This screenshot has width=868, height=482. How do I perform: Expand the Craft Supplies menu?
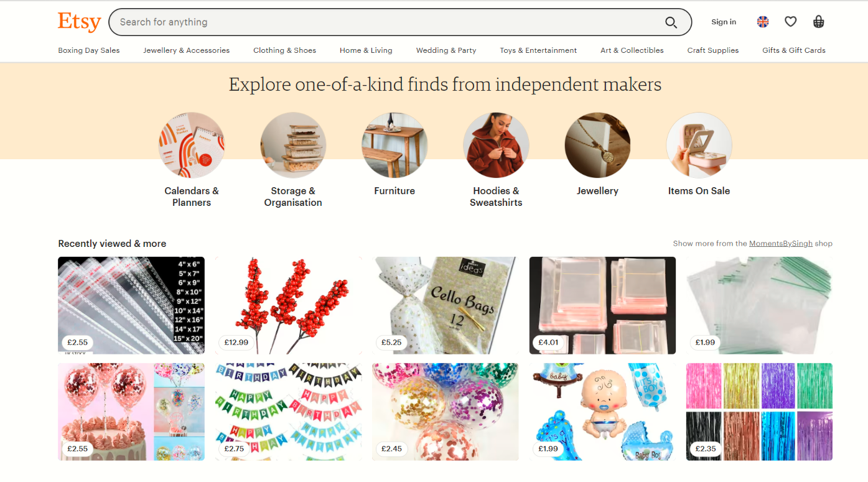click(713, 50)
